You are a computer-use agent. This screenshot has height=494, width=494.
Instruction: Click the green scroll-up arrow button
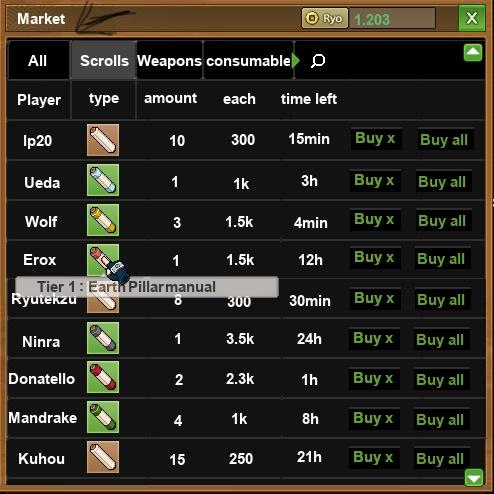(x=473, y=52)
